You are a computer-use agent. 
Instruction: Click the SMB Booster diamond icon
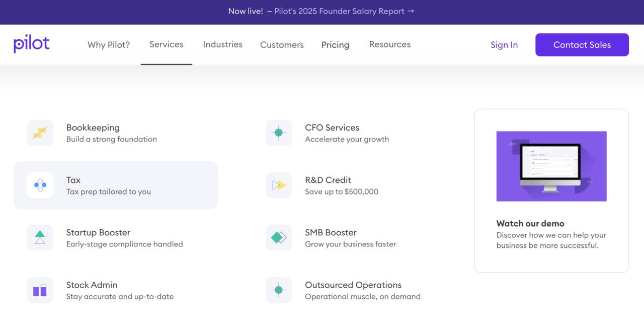[279, 238]
